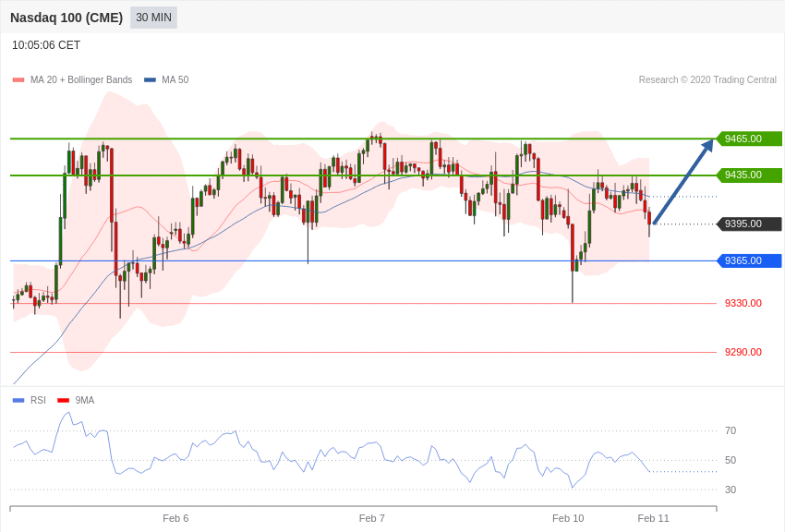This screenshot has width=785, height=532.
Task: Click the red 9MA legend marker
Action: [64, 400]
